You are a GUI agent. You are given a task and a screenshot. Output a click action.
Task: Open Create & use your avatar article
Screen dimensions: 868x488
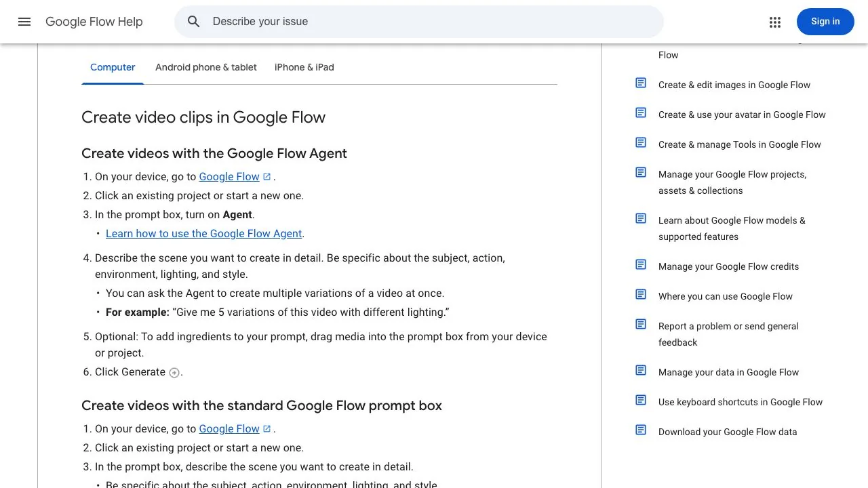tap(742, 115)
